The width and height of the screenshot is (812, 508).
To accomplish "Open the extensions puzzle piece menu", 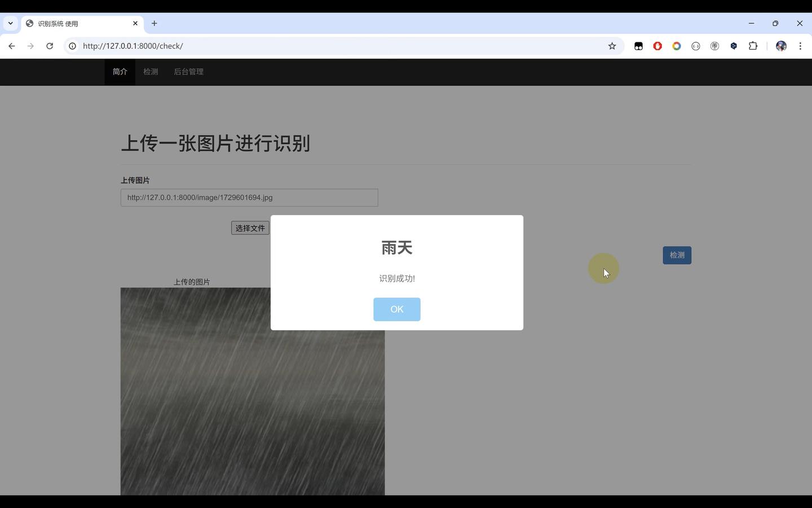I will [753, 46].
